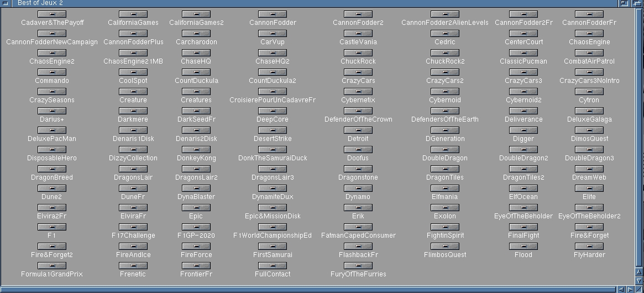This screenshot has width=644, height=293.
Task: Open the FatmanCapedConsumer drawer icon
Action: (358, 227)
